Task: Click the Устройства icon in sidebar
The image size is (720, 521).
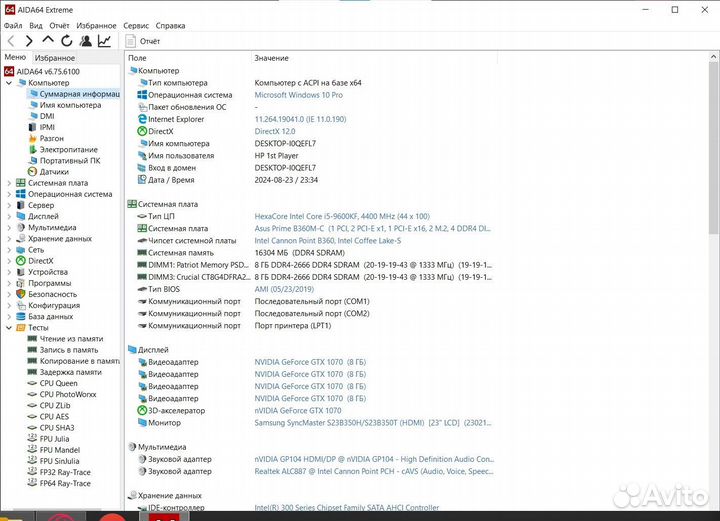Action: (x=21, y=272)
